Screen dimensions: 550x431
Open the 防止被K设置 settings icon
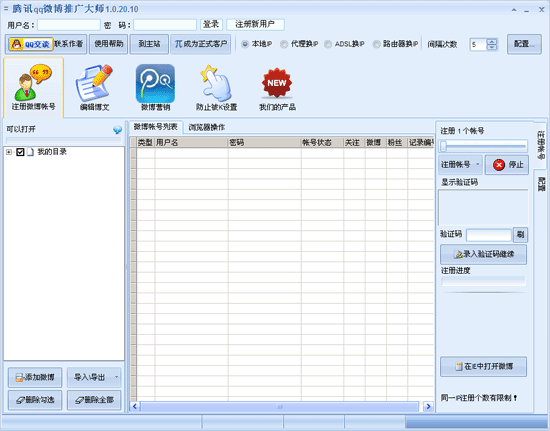[x=216, y=88]
